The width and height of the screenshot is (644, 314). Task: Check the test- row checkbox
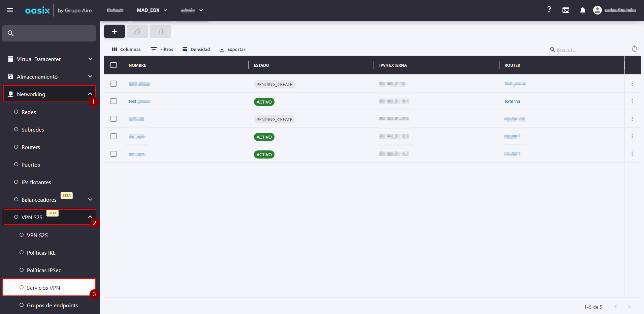pyautogui.click(x=114, y=101)
